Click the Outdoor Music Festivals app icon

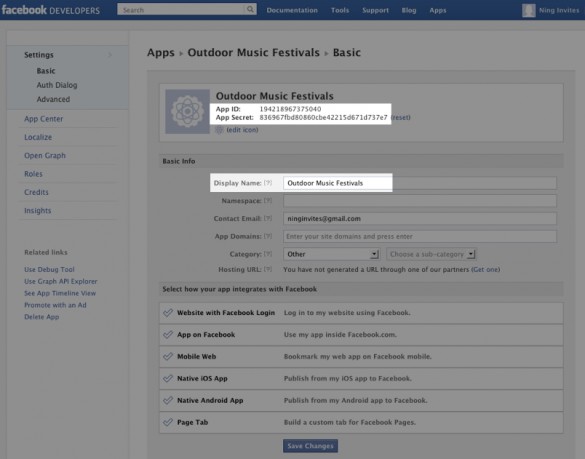(187, 111)
